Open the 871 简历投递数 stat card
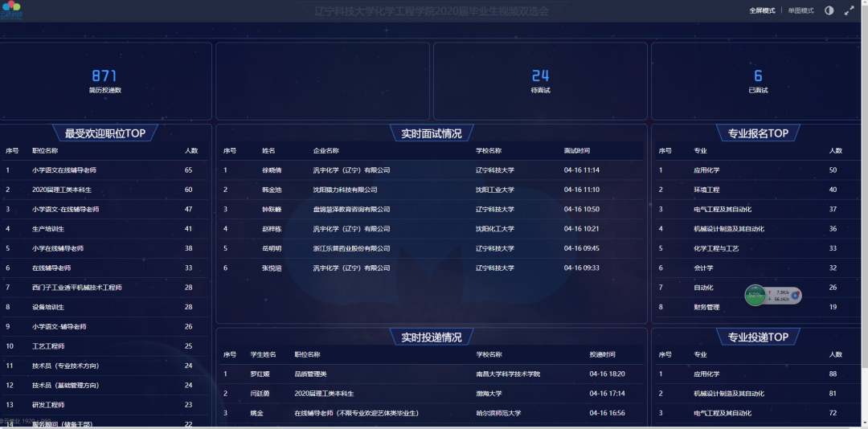The width and height of the screenshot is (868, 429). [x=105, y=81]
